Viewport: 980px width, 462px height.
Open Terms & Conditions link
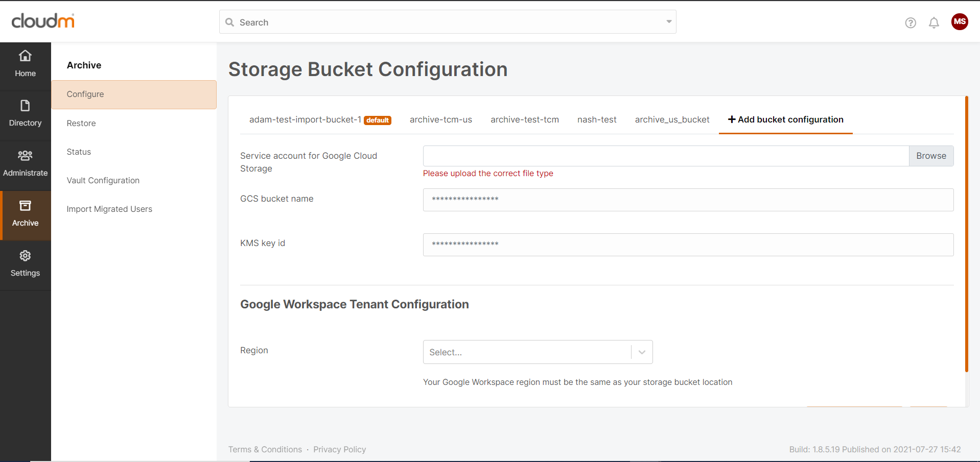(x=265, y=449)
